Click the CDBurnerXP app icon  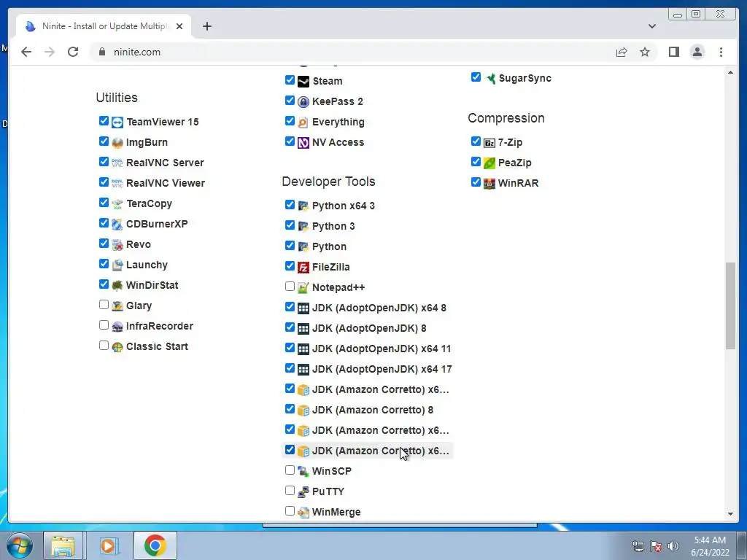pos(117,225)
